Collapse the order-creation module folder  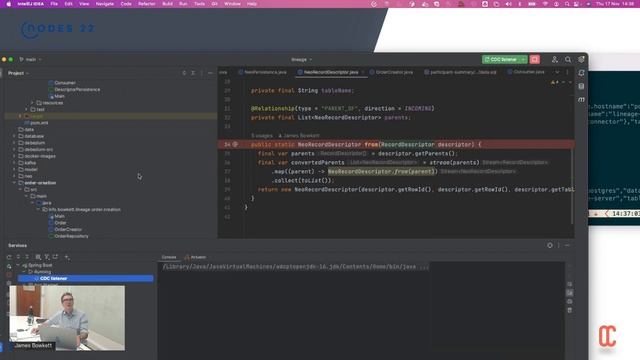pos(14,183)
